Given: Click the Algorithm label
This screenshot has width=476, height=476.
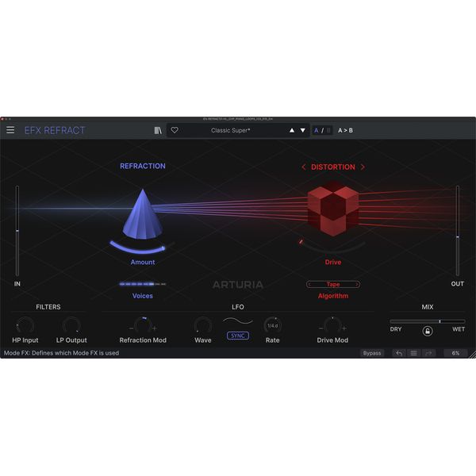Looking at the screenshot, I should pos(333,296).
